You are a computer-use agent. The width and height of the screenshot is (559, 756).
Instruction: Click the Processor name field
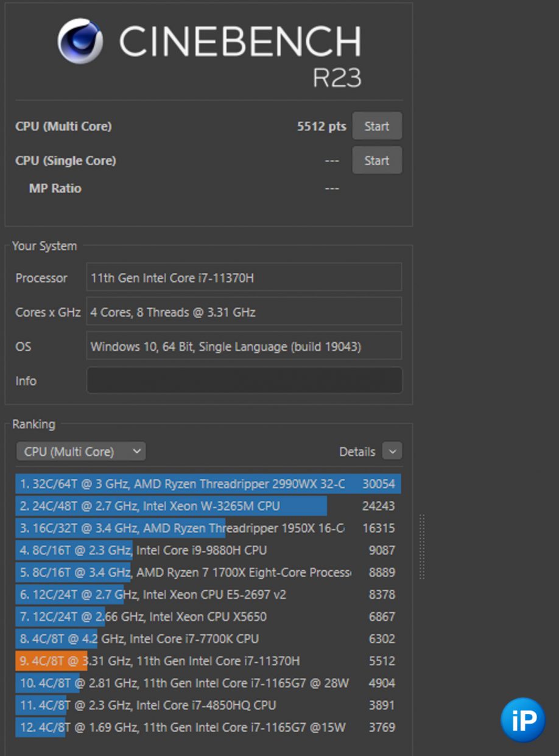pos(244,278)
